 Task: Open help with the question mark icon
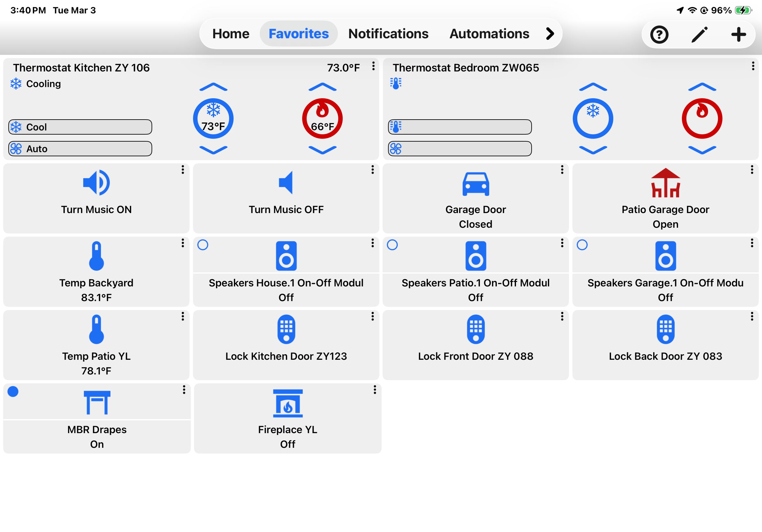(659, 34)
